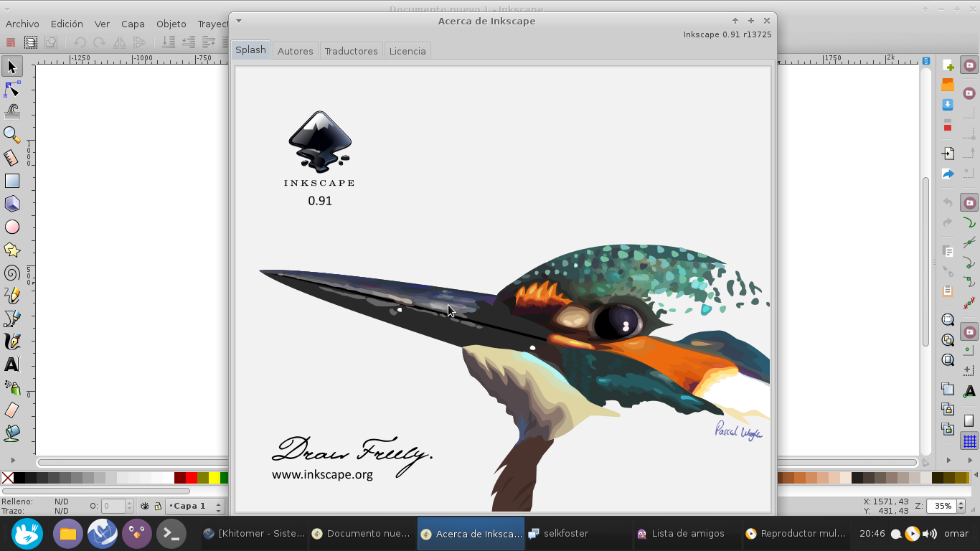Open Reproductor multimedia taskbar window

point(796,534)
